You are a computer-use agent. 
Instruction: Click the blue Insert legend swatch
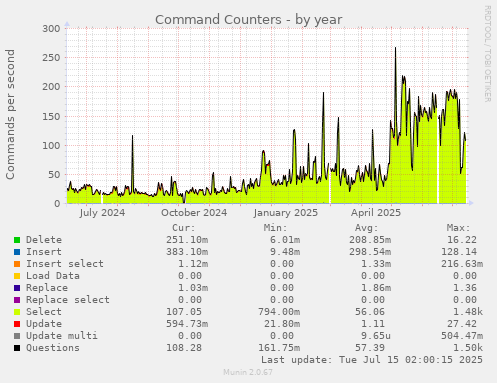click(17, 252)
